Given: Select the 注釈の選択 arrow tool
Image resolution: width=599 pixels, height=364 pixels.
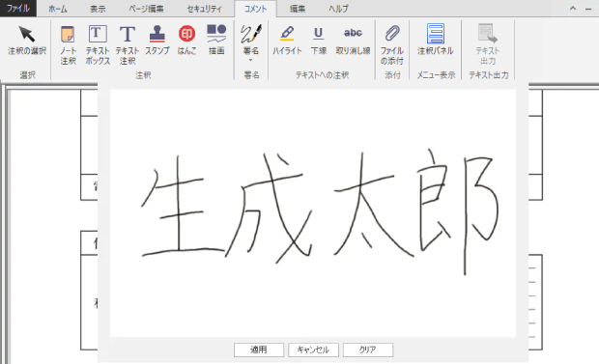Looking at the screenshot, I should point(27,41).
